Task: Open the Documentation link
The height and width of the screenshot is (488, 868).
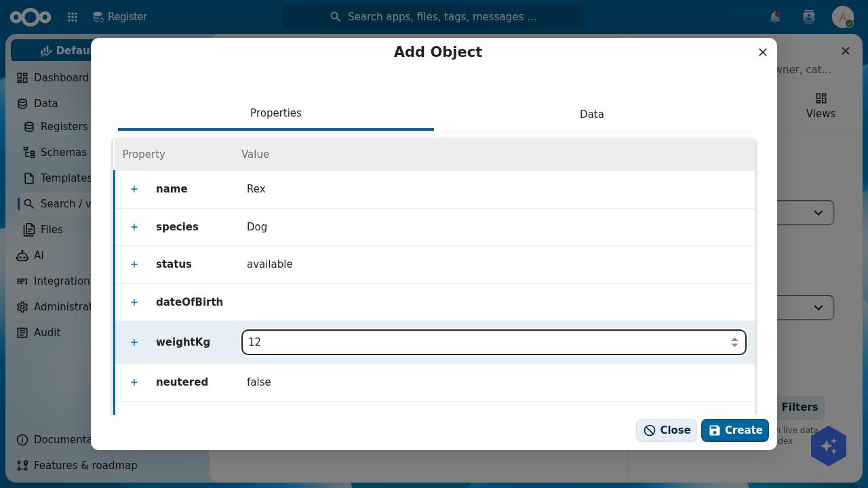Action: coord(62,440)
